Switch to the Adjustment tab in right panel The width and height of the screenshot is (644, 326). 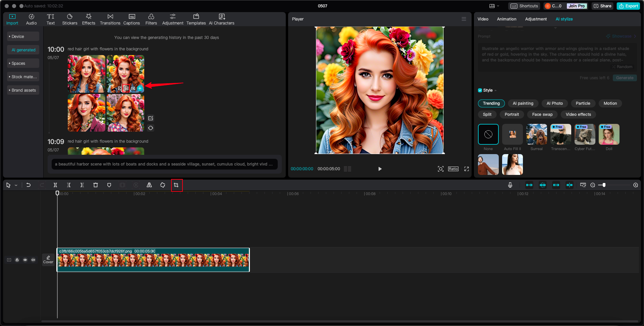[536, 19]
